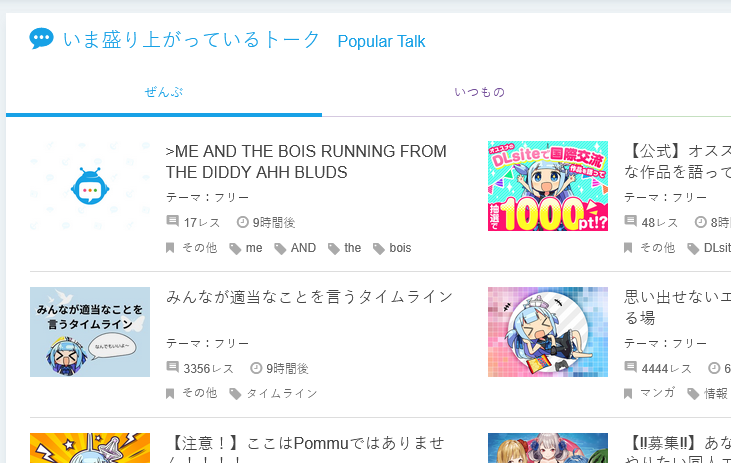
Task: Click the tag icon beside 'bois'
Action: [x=379, y=248]
